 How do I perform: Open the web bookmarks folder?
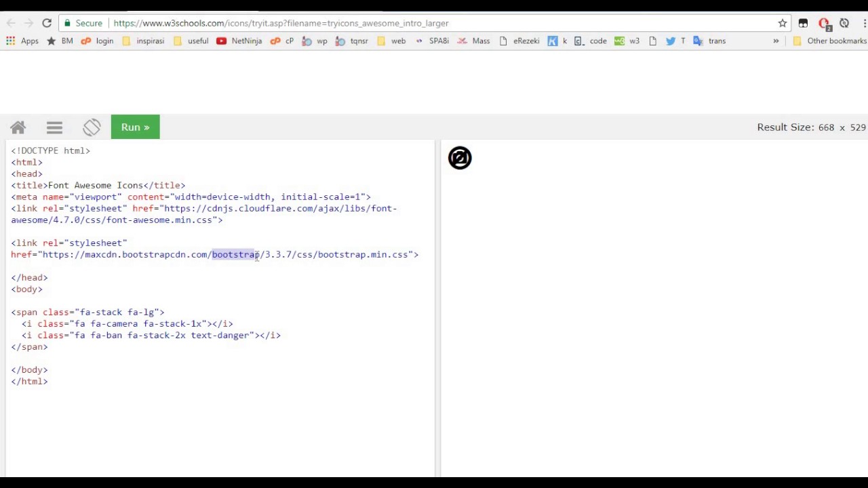click(391, 41)
